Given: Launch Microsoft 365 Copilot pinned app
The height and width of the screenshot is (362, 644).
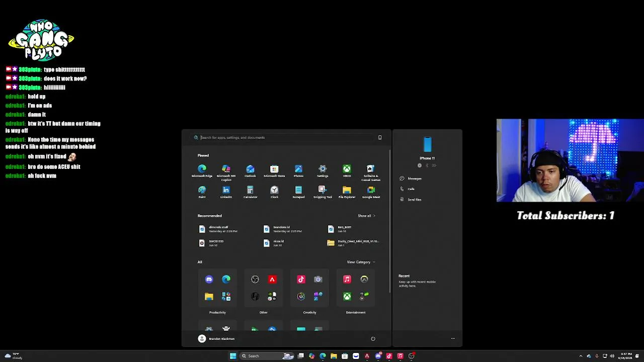Looking at the screenshot, I should click(226, 172).
